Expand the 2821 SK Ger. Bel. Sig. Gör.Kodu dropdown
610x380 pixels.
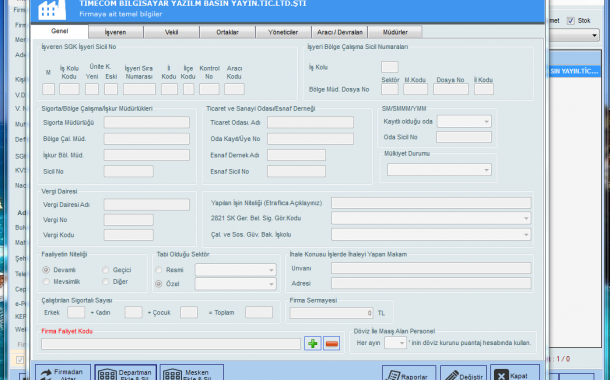coord(431,218)
